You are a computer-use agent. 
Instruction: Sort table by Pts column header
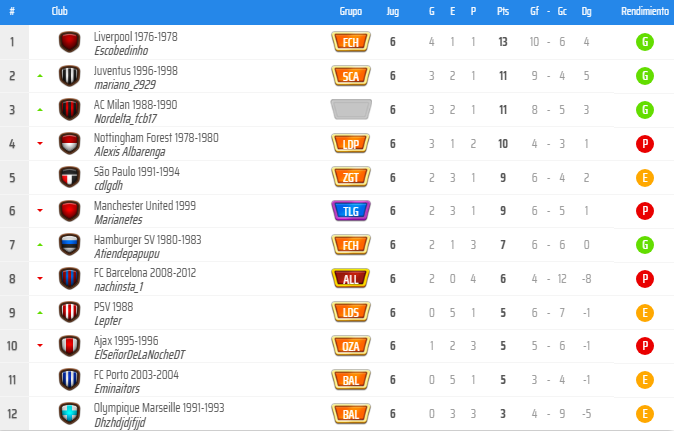coord(502,11)
